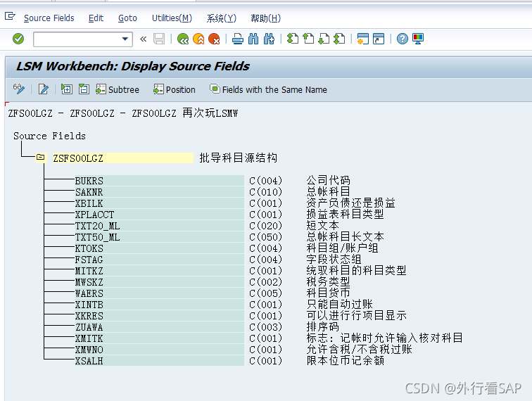Click the red Cancel icon
The height and width of the screenshot is (401, 532).
point(214,39)
